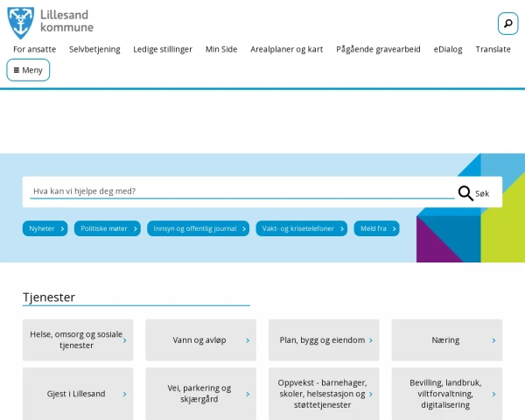Viewport: 525px width, 420px height.
Task: Open Min Side
Action: point(221,49)
